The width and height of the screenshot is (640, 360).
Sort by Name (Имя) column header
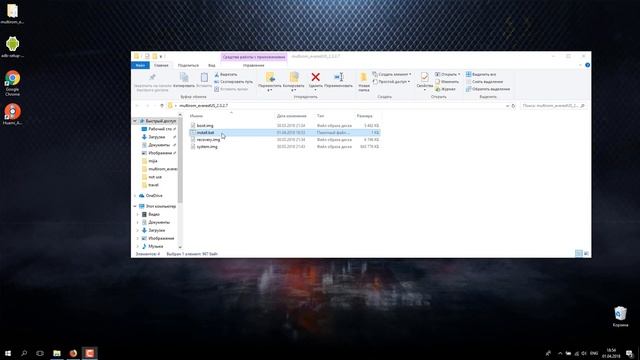pyautogui.click(x=196, y=116)
